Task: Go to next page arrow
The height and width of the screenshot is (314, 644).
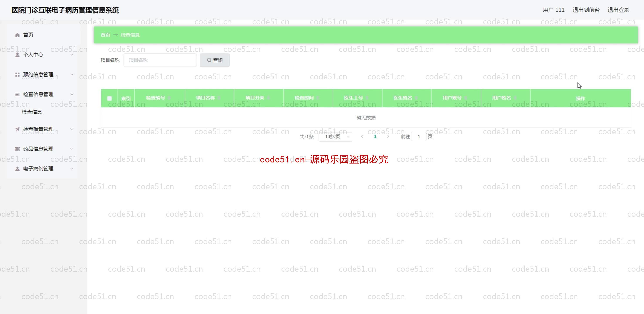Action: [388, 137]
